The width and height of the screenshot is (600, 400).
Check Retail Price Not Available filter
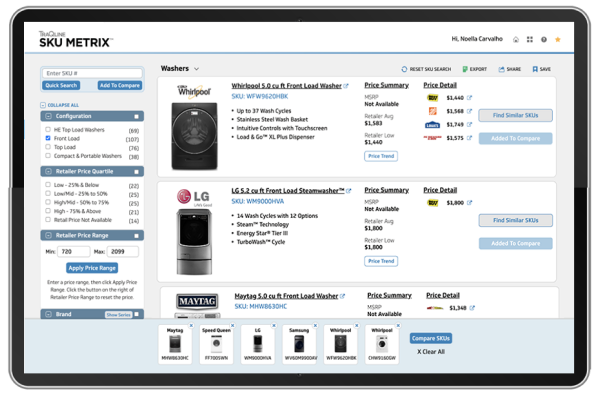click(48, 220)
